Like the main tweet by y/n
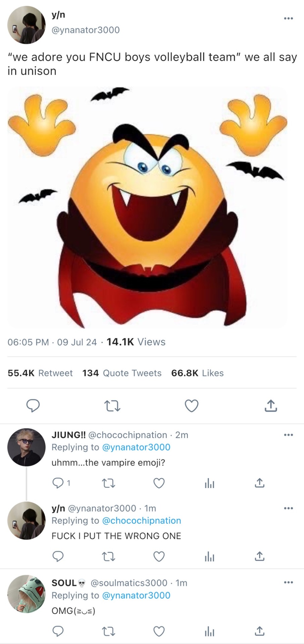 pyautogui.click(x=192, y=406)
